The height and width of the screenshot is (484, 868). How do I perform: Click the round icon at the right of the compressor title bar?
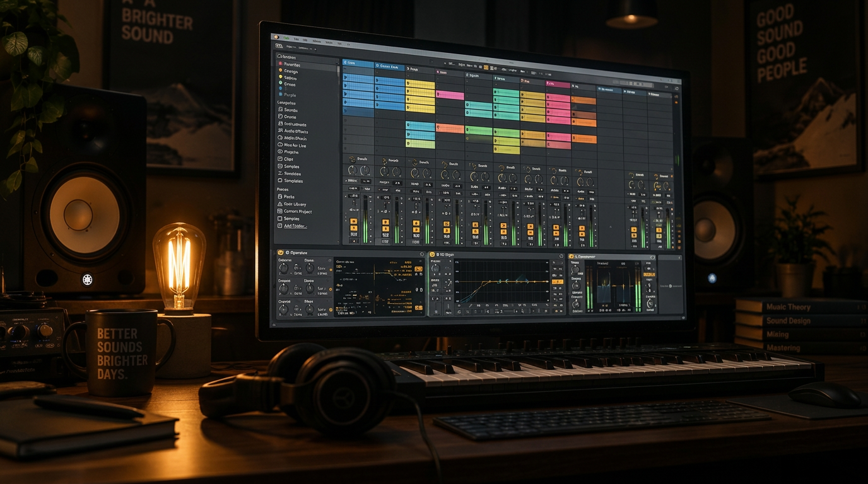point(652,257)
